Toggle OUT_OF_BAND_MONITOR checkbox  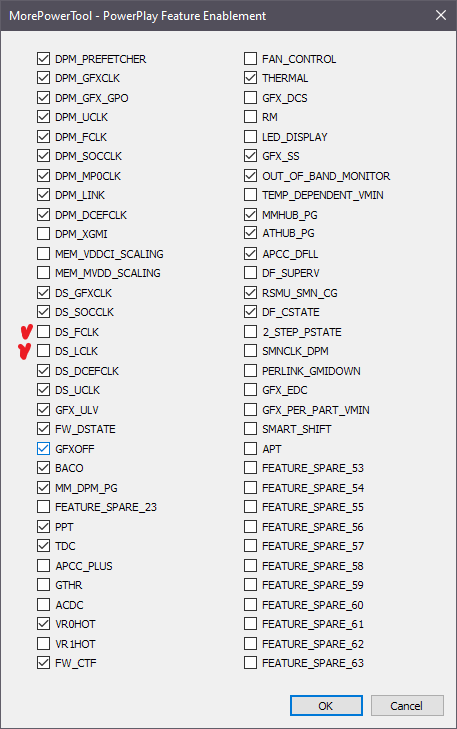pos(251,176)
